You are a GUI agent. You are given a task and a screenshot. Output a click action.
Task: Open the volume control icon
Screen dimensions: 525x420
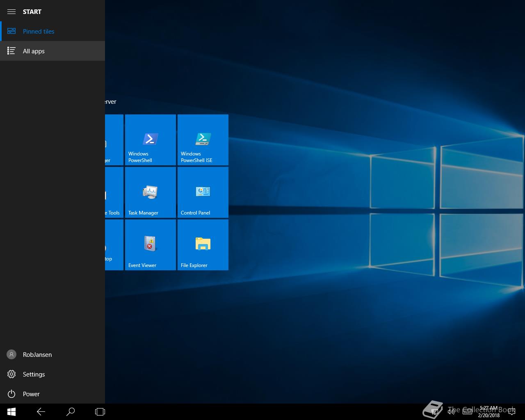pos(451,411)
